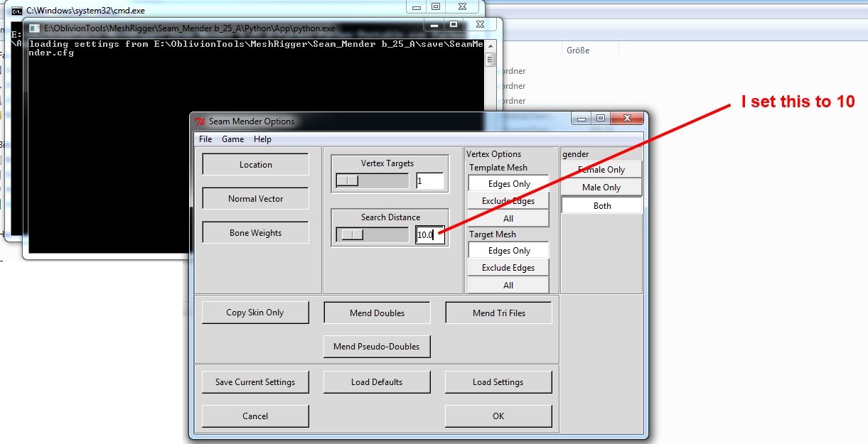Select Both gender option
This screenshot has height=444, width=868.
[601, 205]
